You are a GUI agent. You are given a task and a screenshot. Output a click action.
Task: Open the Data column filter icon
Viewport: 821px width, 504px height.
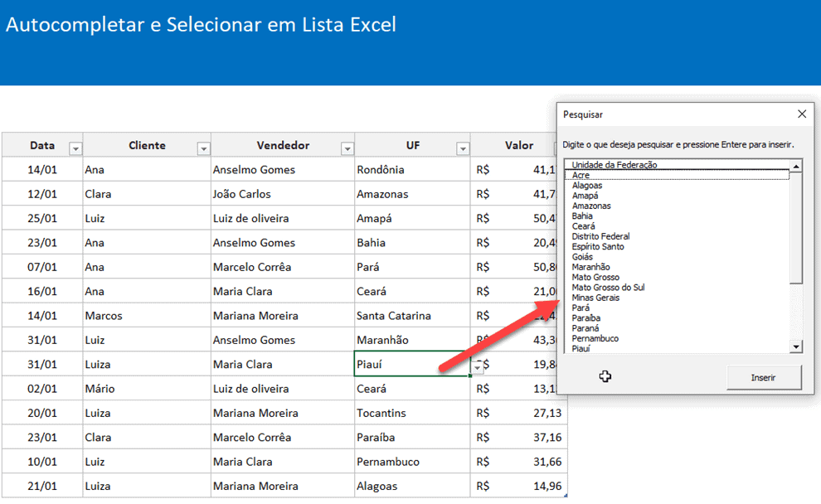tap(75, 148)
